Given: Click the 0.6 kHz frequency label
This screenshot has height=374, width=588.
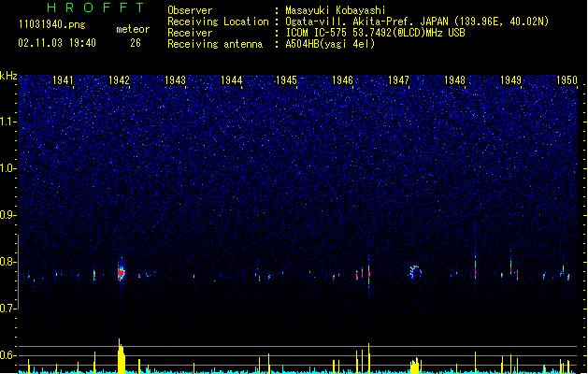Looking at the screenshot, I should (x=7, y=355).
